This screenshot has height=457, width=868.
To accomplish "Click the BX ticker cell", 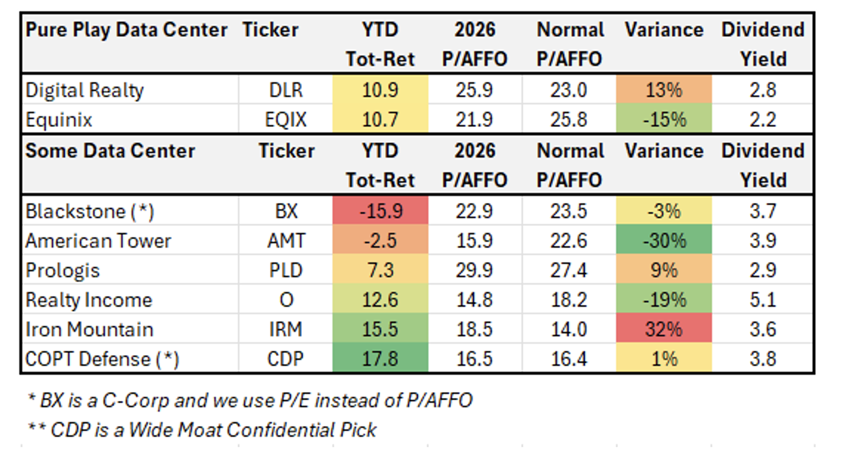I will pyautogui.click(x=286, y=211).
